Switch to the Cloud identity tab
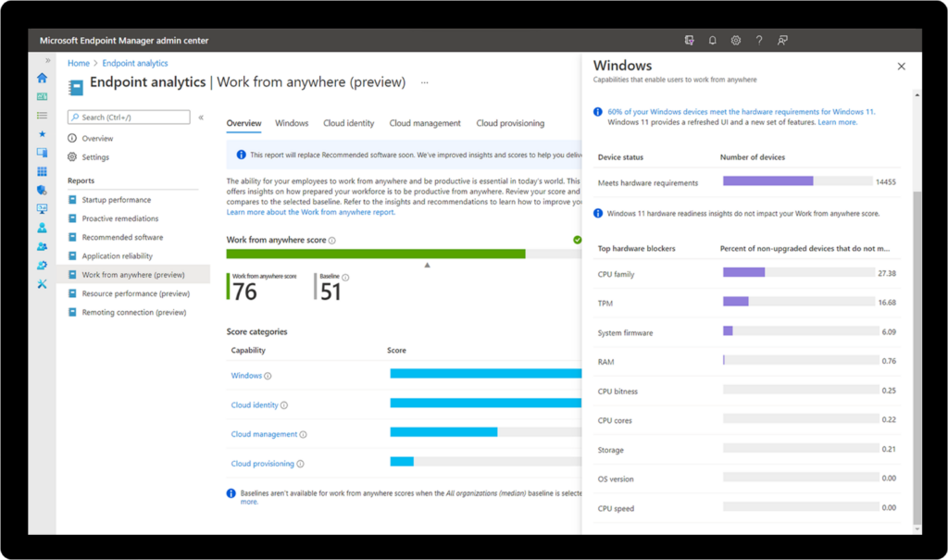 348,122
